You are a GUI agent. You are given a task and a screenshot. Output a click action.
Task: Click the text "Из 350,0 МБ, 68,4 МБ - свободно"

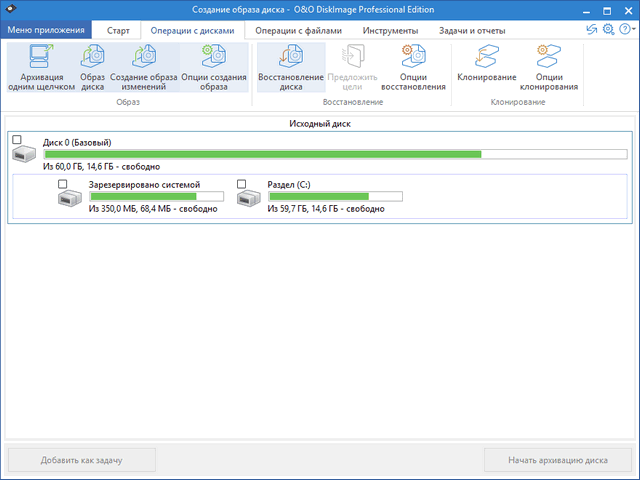[153, 209]
